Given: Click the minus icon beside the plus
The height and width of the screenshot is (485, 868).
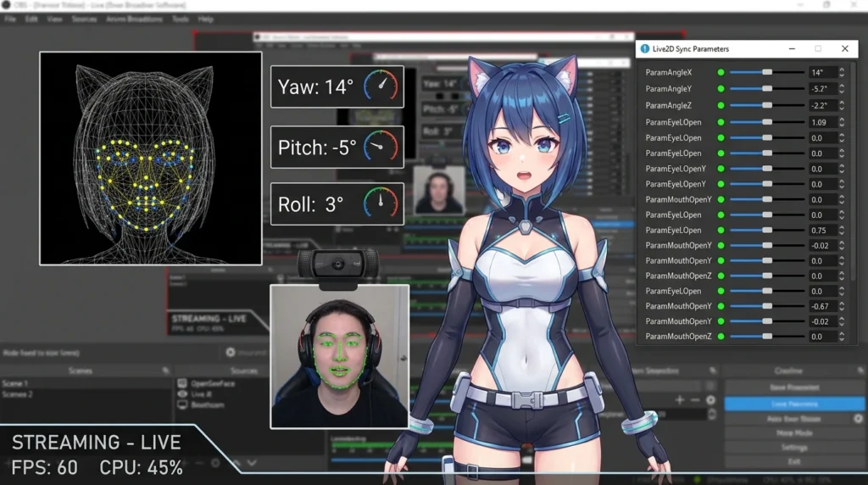Looking at the screenshot, I should coord(695,399).
